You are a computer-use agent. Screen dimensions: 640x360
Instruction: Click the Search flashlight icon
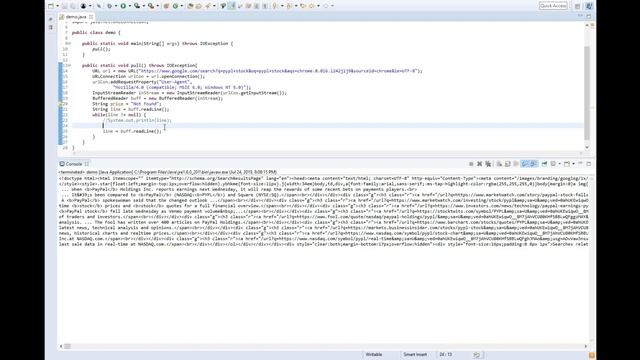[208, 6]
